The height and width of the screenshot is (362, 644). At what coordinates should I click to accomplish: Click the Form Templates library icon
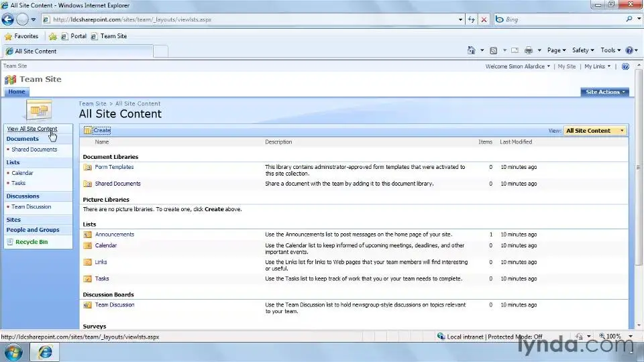[x=87, y=167]
